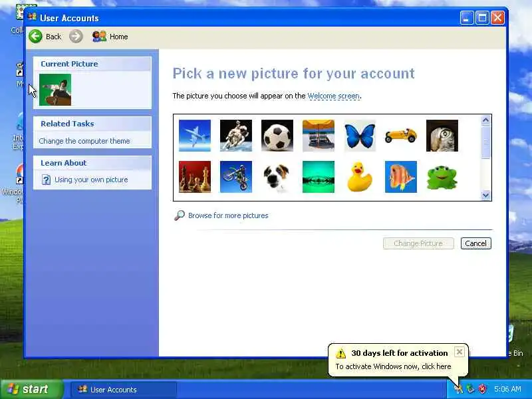Choose the rubber duck picture
This screenshot has height=399, width=532.
[x=360, y=177]
